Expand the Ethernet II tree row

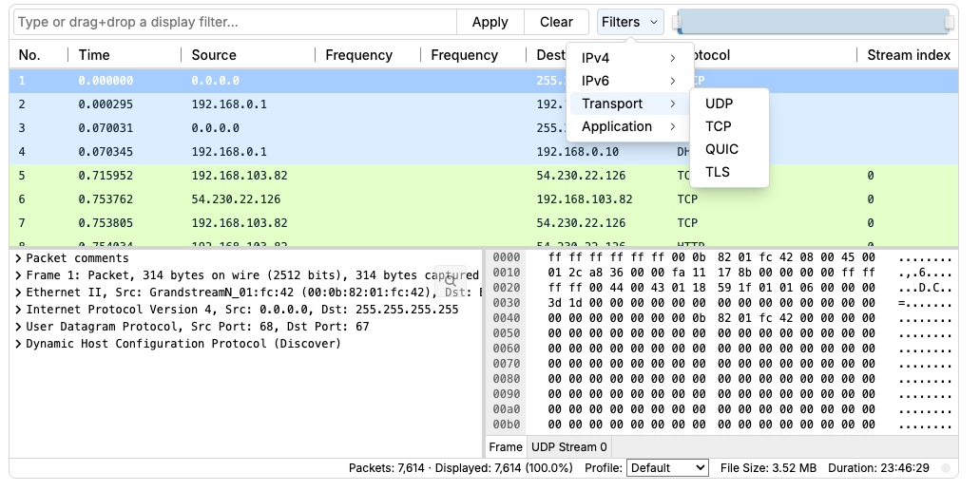pos(19,293)
